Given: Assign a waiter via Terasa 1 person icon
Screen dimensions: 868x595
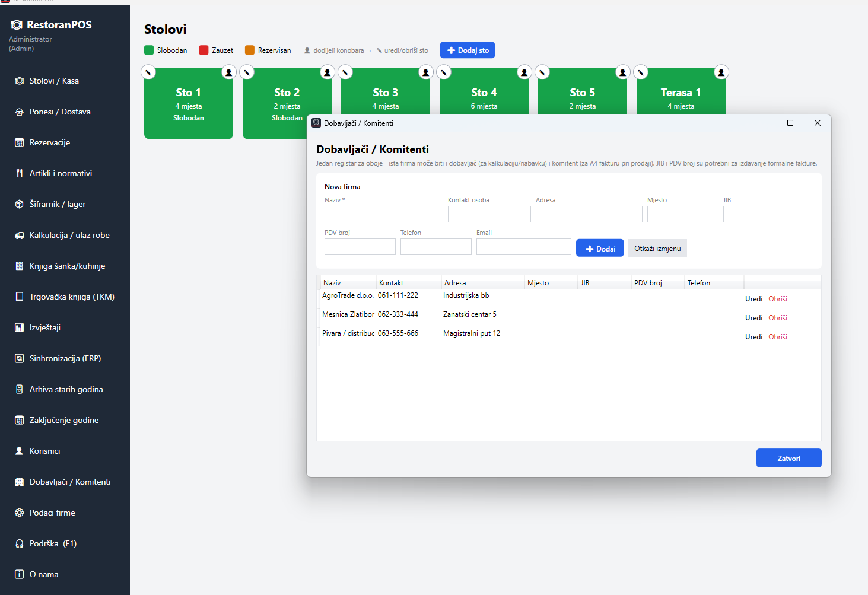Looking at the screenshot, I should coord(721,72).
